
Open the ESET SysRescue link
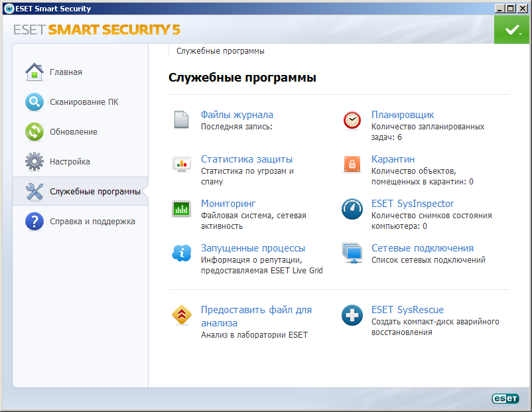pyautogui.click(x=407, y=310)
